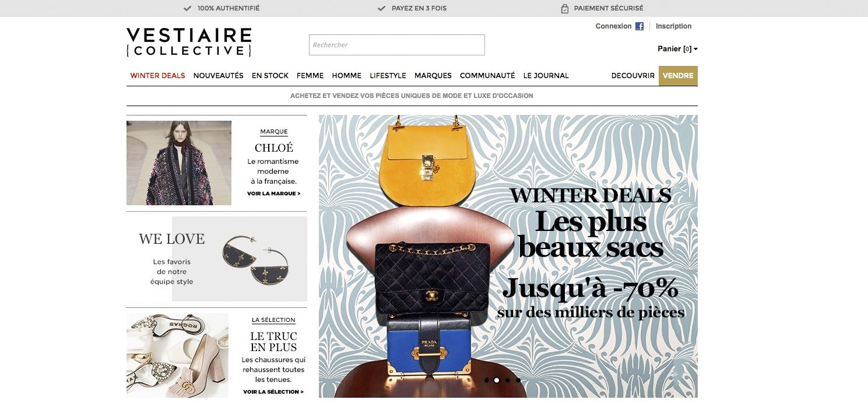Open the Marques menu

(x=433, y=76)
